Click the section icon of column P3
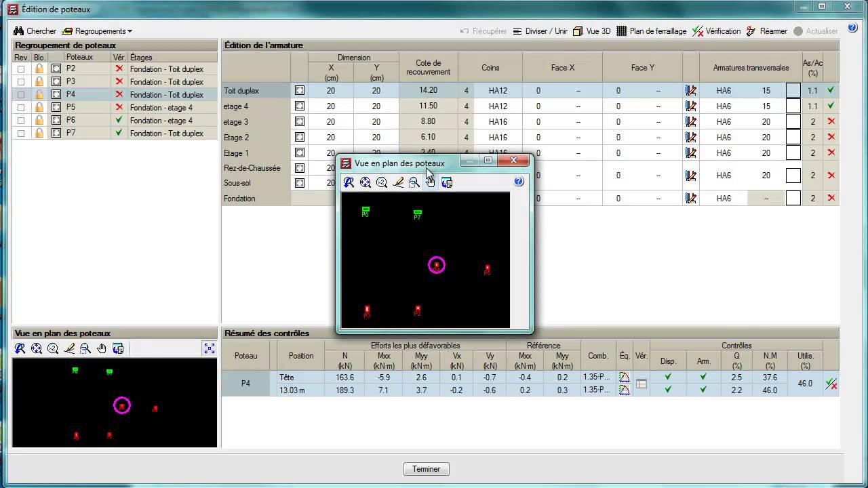This screenshot has width=868, height=488. click(56, 82)
